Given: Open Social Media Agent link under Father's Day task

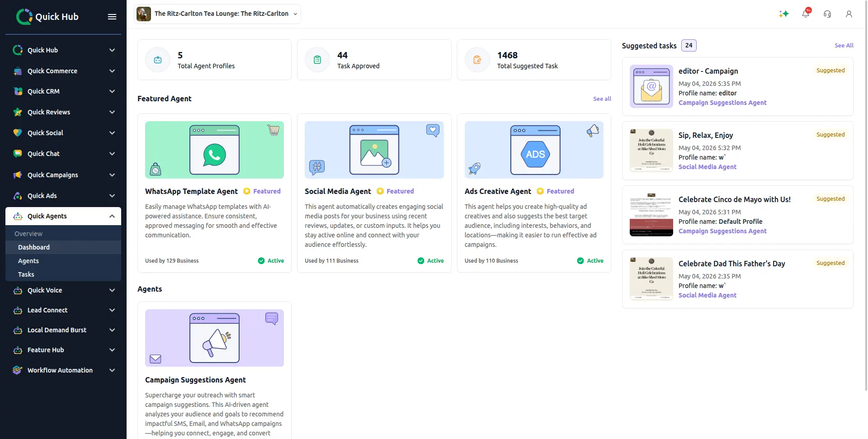Looking at the screenshot, I should point(708,295).
